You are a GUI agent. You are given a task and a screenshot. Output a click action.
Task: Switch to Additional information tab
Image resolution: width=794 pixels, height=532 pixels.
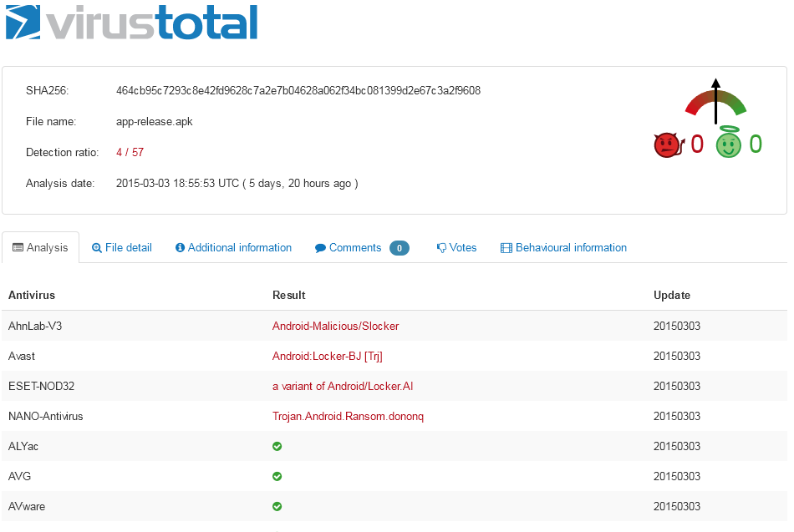[x=233, y=247]
